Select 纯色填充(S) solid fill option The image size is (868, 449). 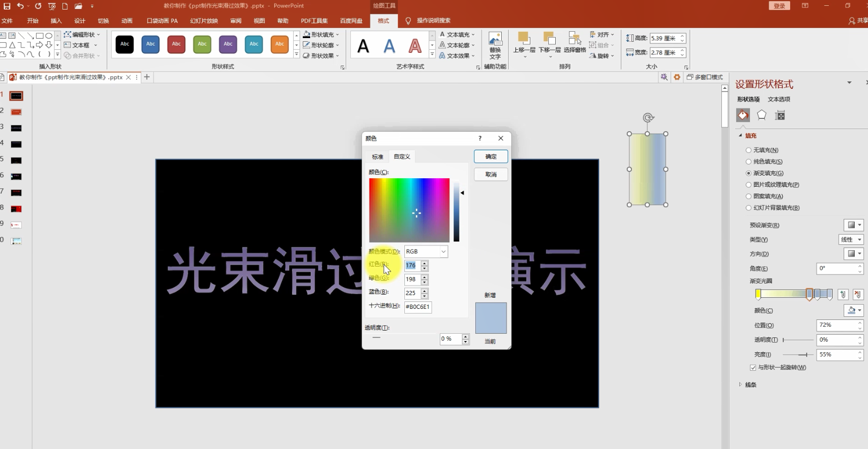(764, 162)
